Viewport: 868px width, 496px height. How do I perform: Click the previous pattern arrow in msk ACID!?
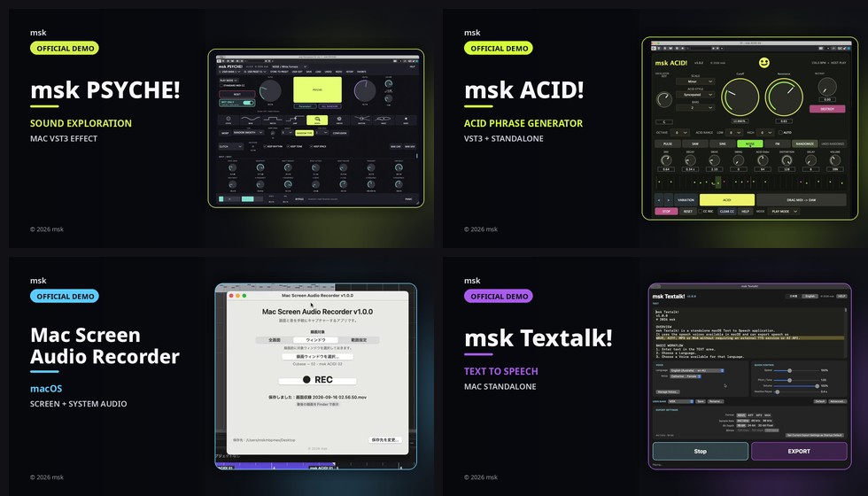(x=659, y=200)
